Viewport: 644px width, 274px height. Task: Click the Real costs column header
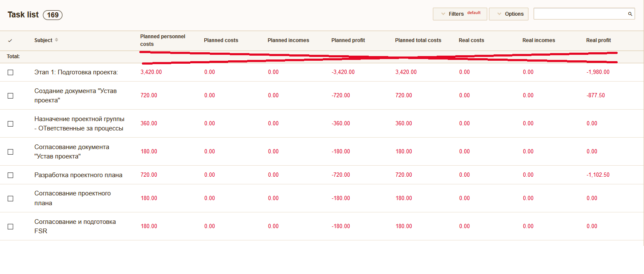472,40
